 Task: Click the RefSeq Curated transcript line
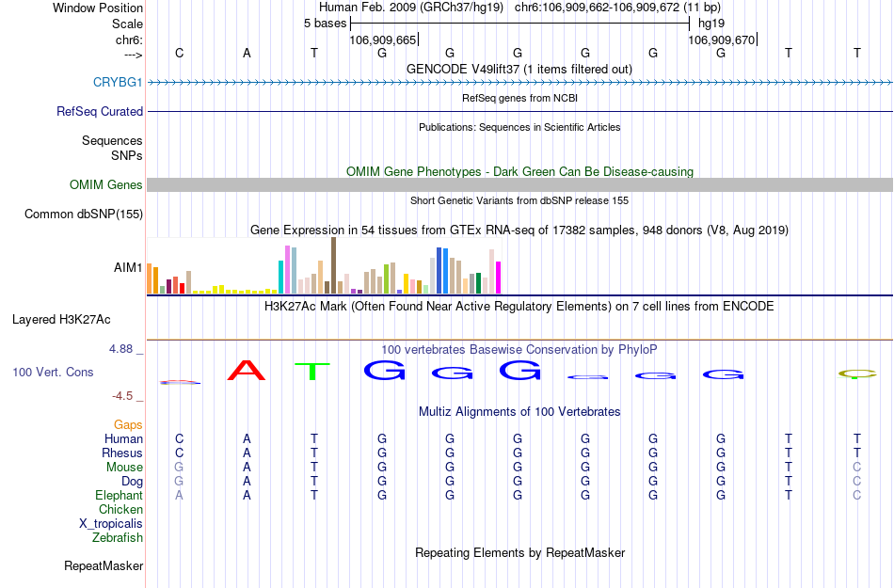[x=520, y=112]
